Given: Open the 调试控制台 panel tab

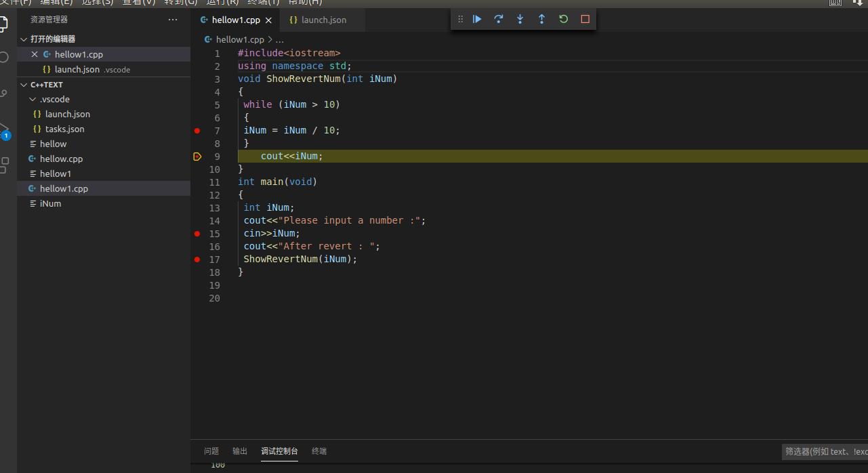Looking at the screenshot, I should point(279,451).
